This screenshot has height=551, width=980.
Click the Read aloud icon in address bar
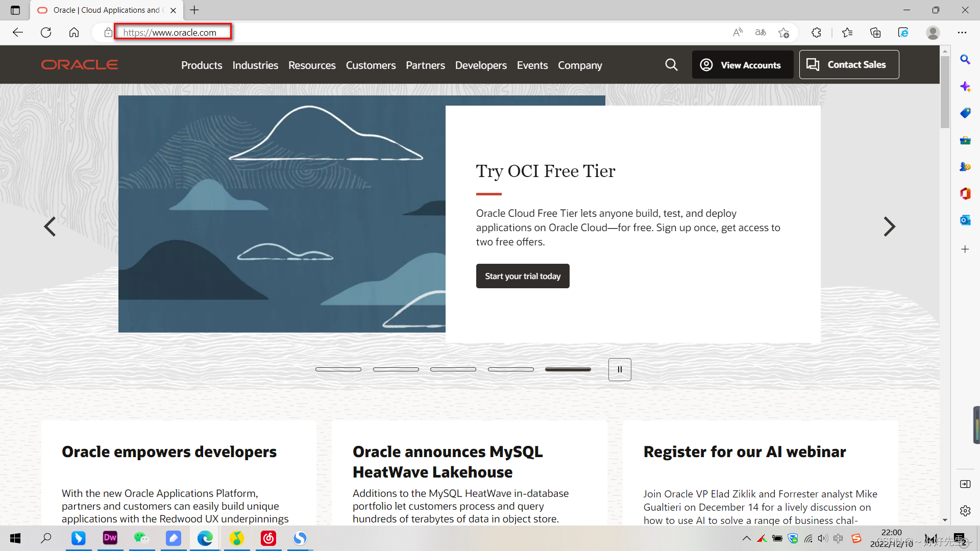pyautogui.click(x=738, y=33)
